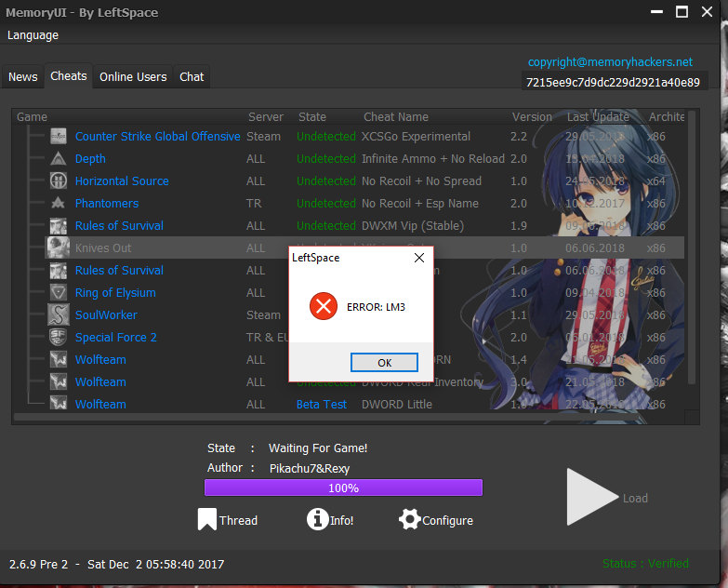Click the red error icon in dialog
This screenshot has height=588, width=728.
(x=324, y=306)
